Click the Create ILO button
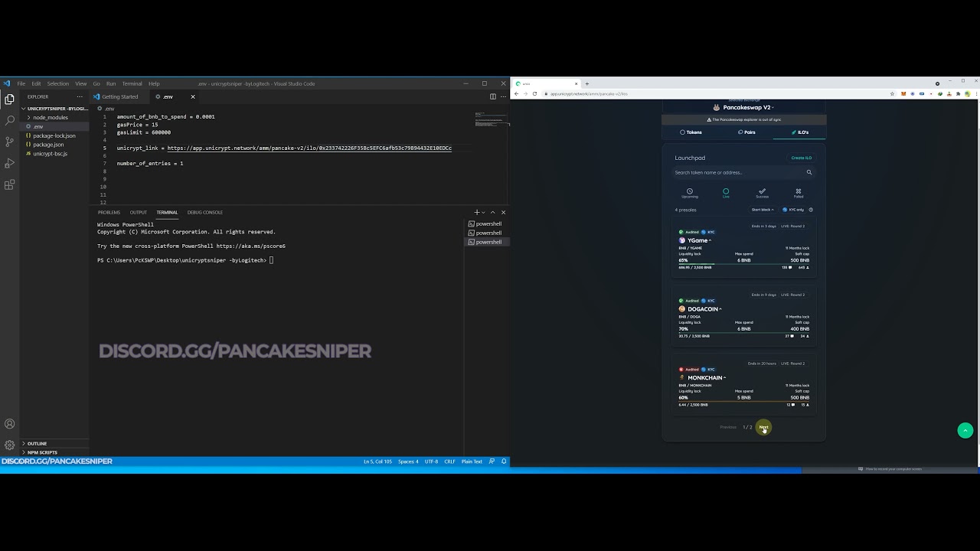This screenshot has width=980, height=551. tap(801, 158)
